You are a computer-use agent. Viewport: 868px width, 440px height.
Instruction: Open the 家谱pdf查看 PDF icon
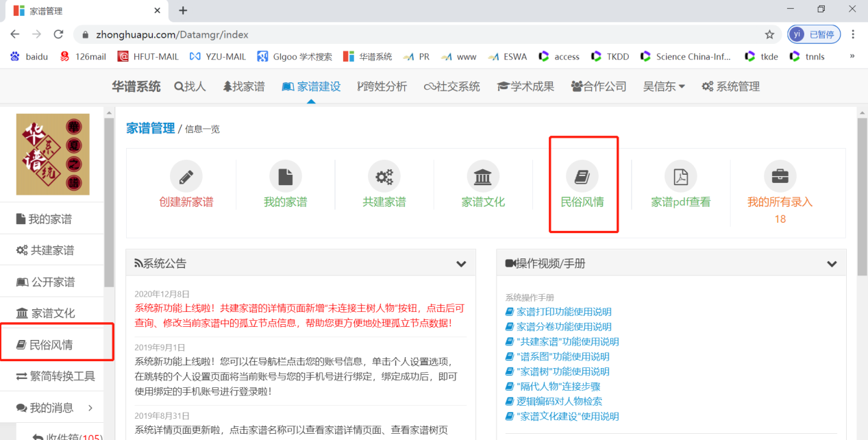pyautogui.click(x=680, y=177)
